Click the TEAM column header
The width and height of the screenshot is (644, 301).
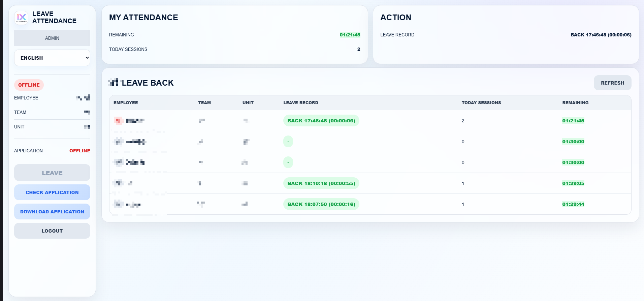pos(204,103)
